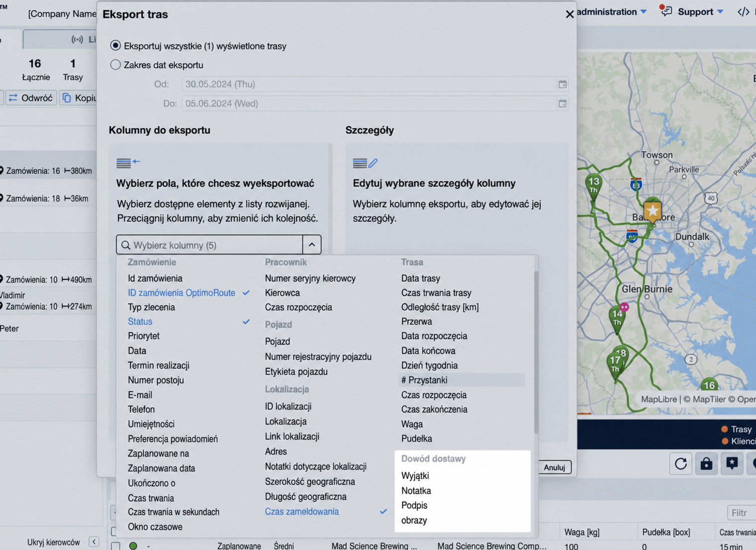Click map marker 17 Th
Screen dimensions: 756x550
coord(615,365)
